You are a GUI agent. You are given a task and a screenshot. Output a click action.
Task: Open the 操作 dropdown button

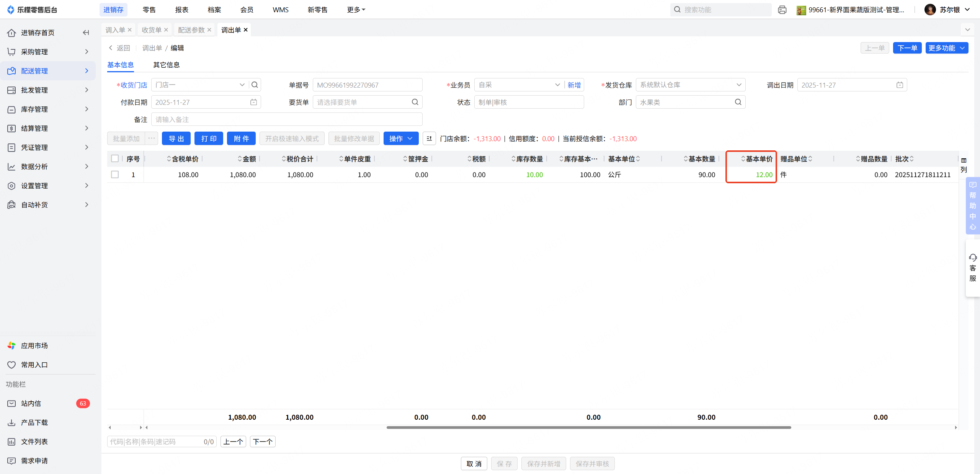pos(401,138)
